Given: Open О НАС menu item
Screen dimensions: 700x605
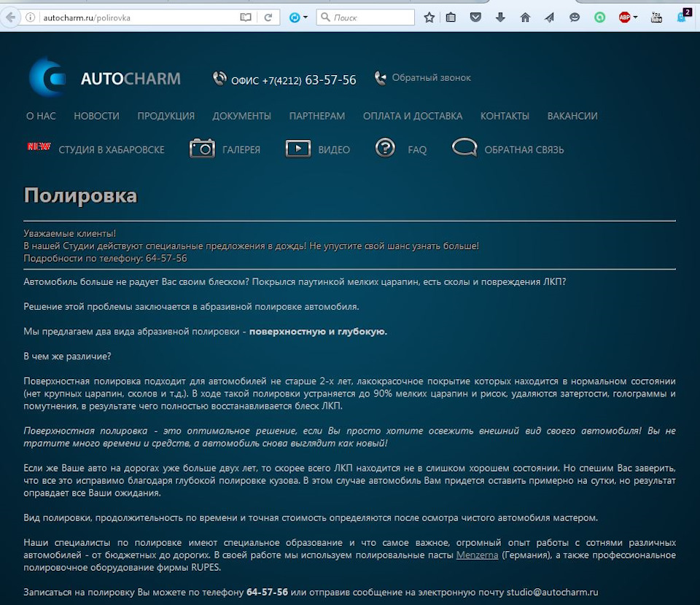Looking at the screenshot, I should tap(41, 116).
